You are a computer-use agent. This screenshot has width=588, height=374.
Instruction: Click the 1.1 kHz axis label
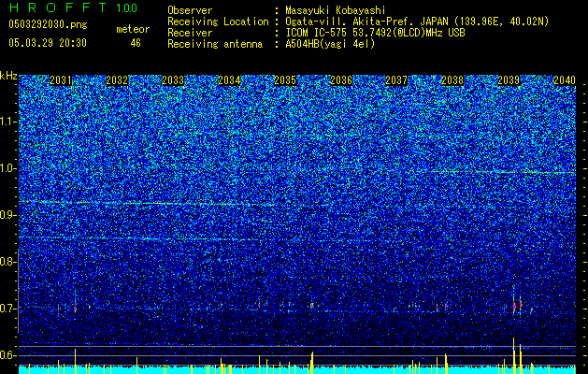[8, 122]
